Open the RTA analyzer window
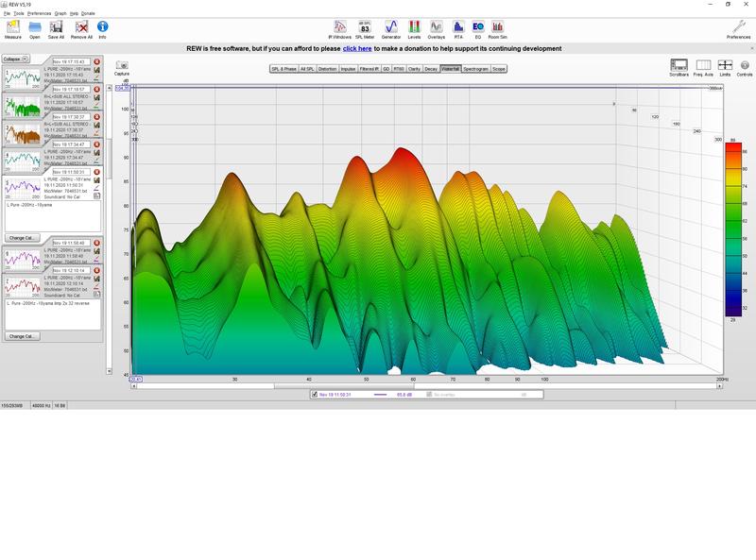 [x=458, y=27]
